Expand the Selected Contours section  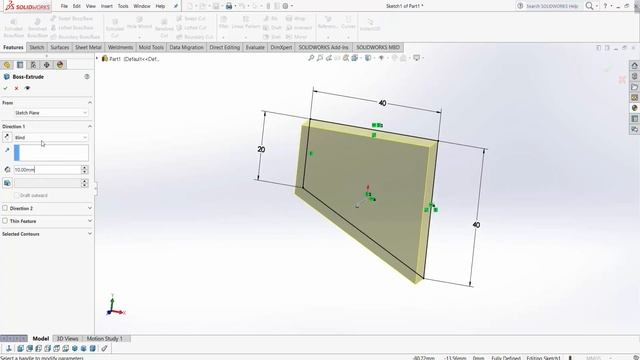90,234
